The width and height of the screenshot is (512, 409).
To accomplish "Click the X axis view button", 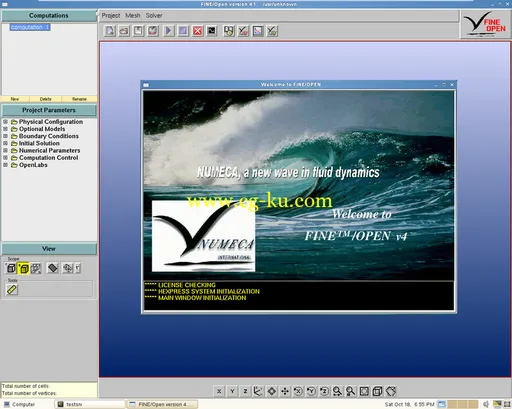I will click(219, 391).
